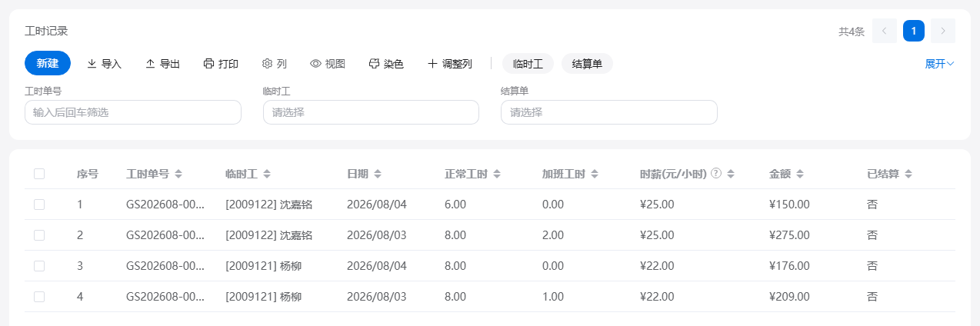Image resolution: width=980 pixels, height=326 pixels.
Task: Select page 1 in pagination
Action: click(x=914, y=32)
